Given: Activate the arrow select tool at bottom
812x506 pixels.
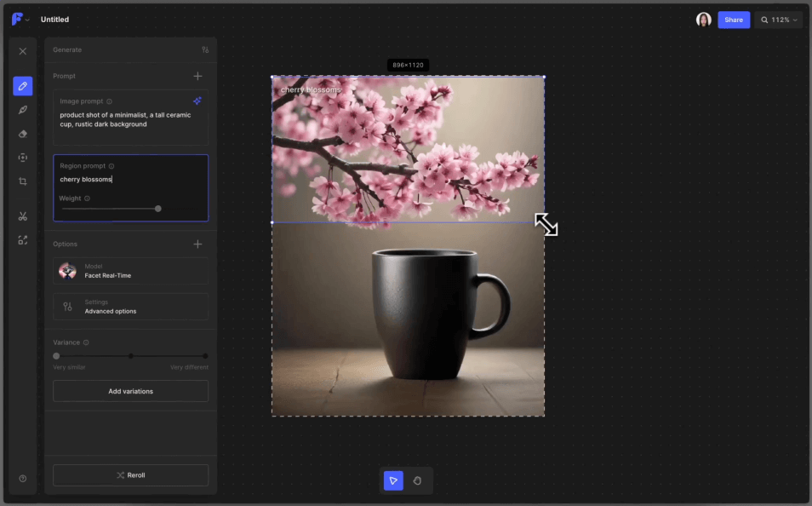Looking at the screenshot, I should [393, 480].
